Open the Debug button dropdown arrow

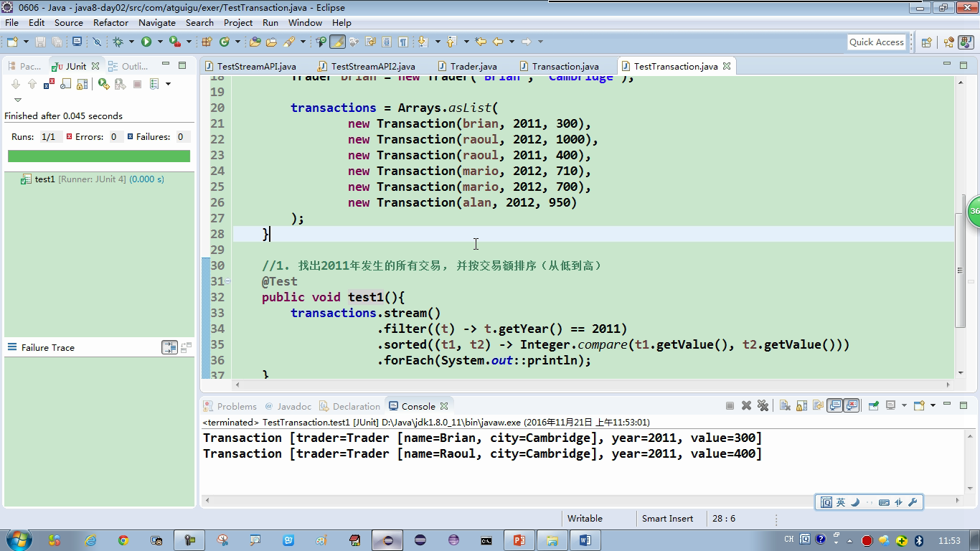tap(131, 42)
